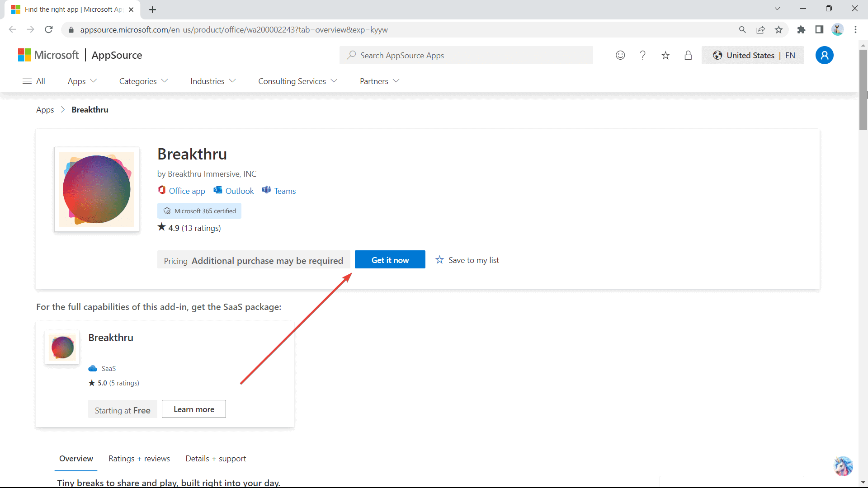Click the 4.9 (13 ratings) rating
Viewport: 868px width, 488px height.
tap(189, 228)
